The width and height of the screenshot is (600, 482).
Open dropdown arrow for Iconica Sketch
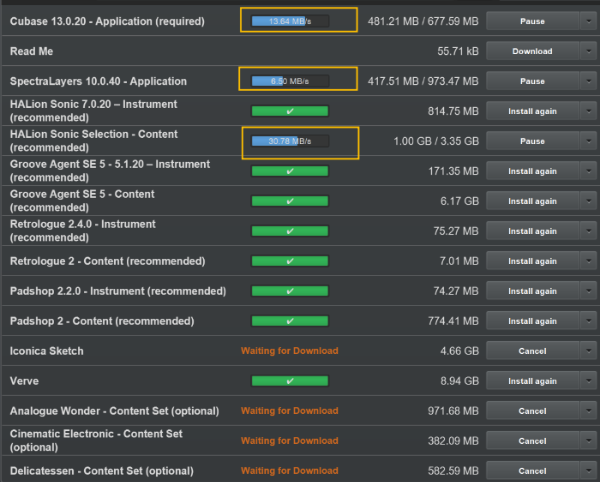589,351
